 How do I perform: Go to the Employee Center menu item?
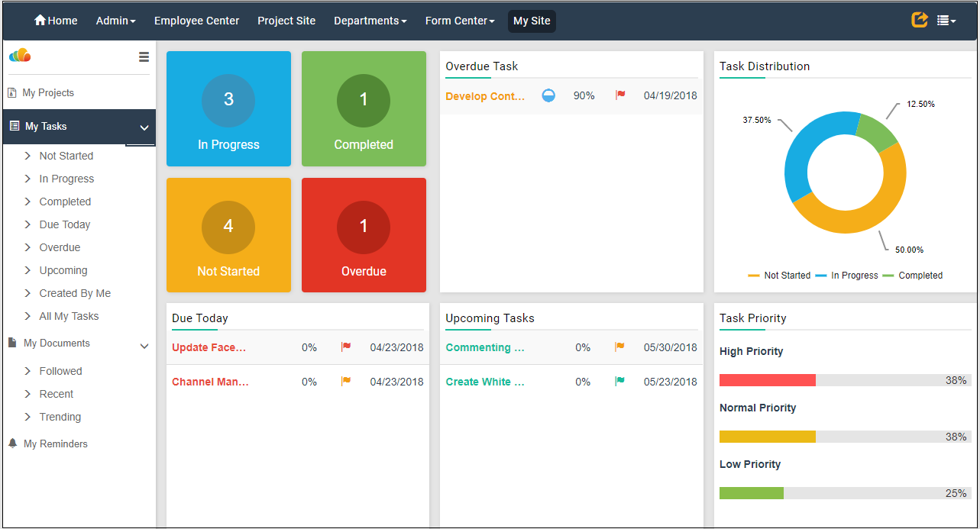click(196, 21)
